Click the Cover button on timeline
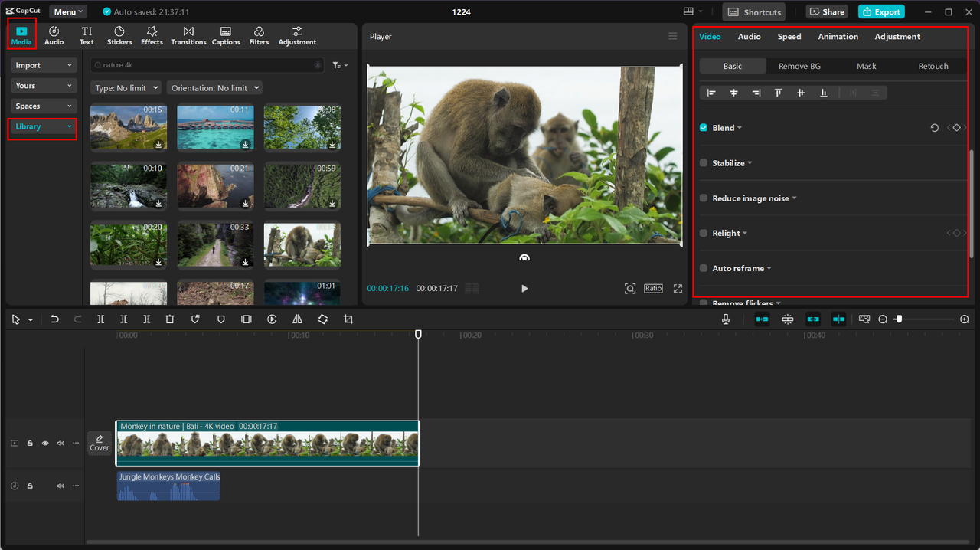 coord(100,443)
